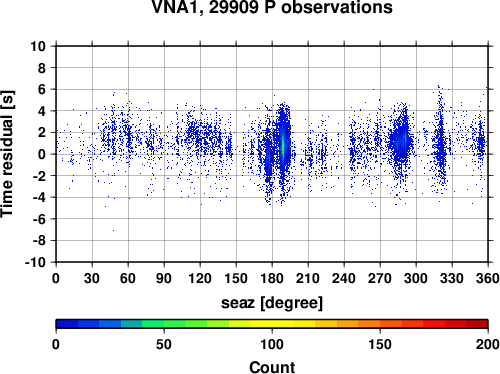Image resolution: width=500 pixels, height=374 pixels.
Task: Click the y-axis tick label -10
Action: click(x=35, y=262)
